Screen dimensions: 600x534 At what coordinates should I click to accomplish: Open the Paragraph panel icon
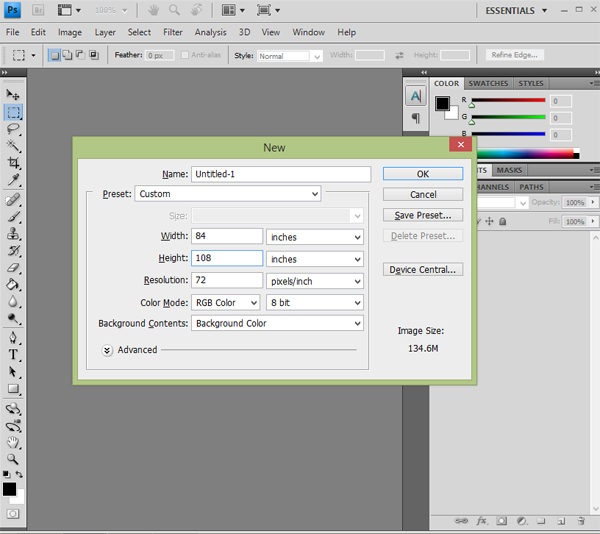(416, 118)
